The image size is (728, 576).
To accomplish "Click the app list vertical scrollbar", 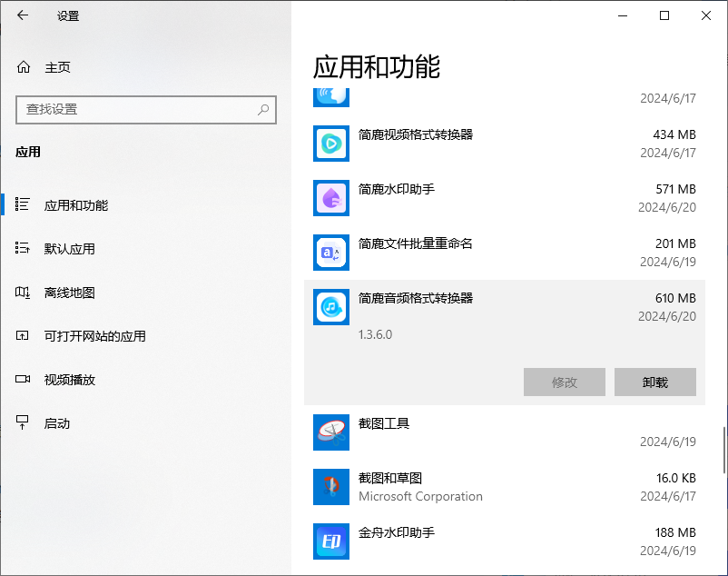I will (x=723, y=449).
